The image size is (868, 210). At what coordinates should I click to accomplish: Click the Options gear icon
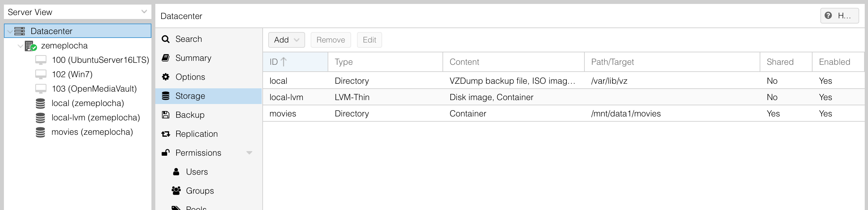click(165, 77)
